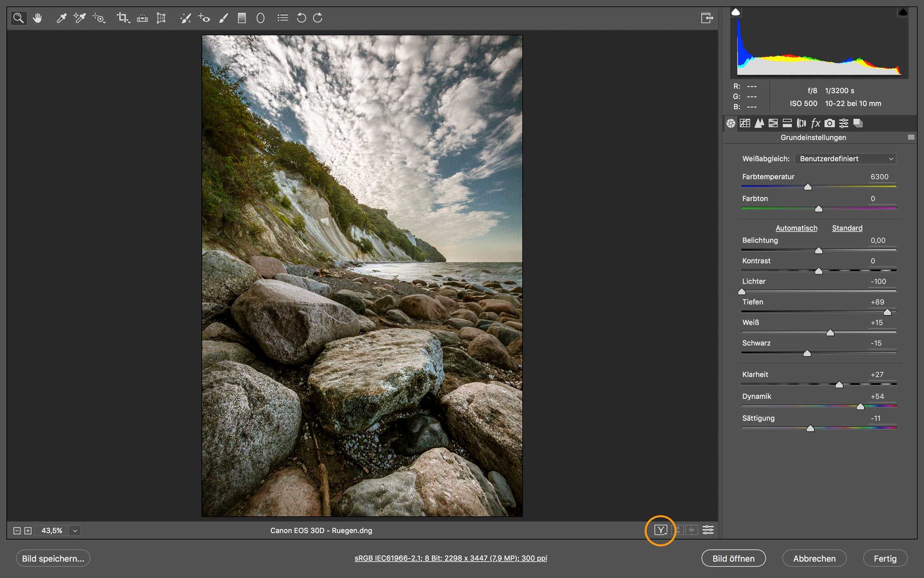Screen dimensions: 924x578
Task: Click the Farbtemperatur value field
Action: coord(879,177)
